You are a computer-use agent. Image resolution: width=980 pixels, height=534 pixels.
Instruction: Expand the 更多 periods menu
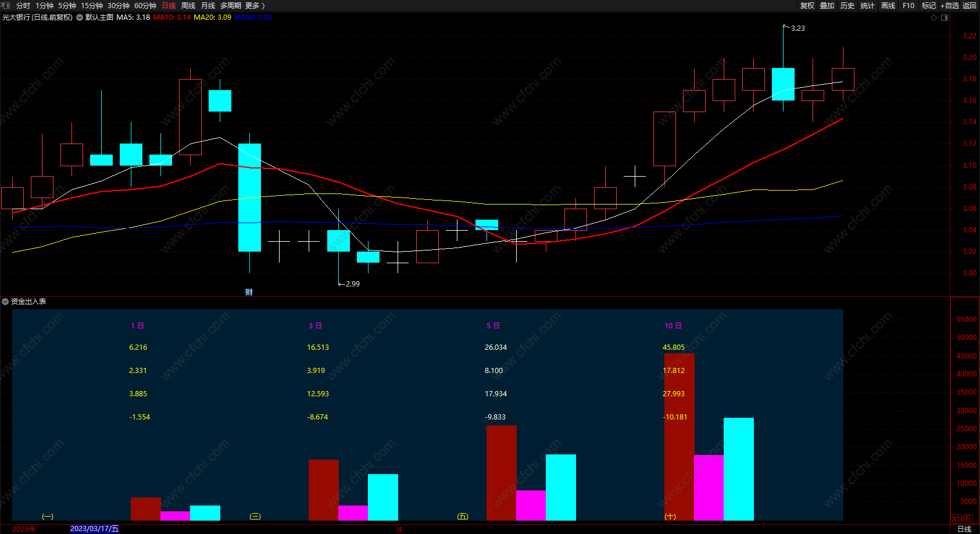[x=255, y=5]
